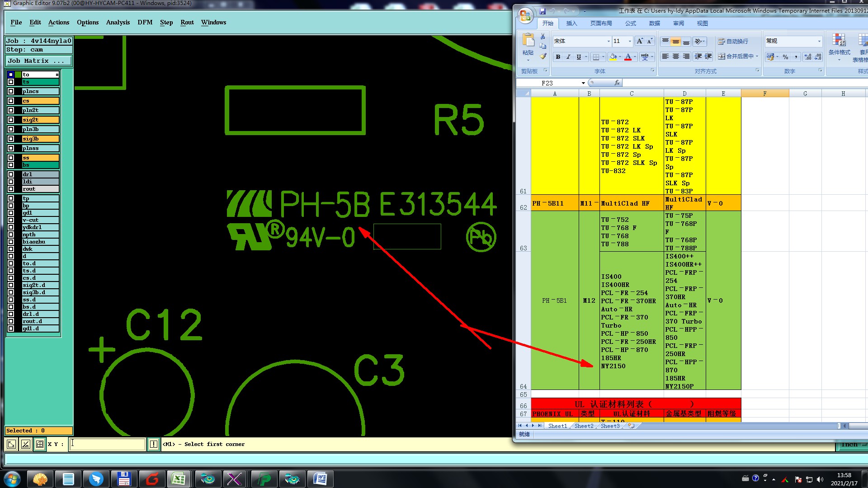Click the yellow fill color swatch button
Viewport: 868px width, 488px height.
point(613,57)
